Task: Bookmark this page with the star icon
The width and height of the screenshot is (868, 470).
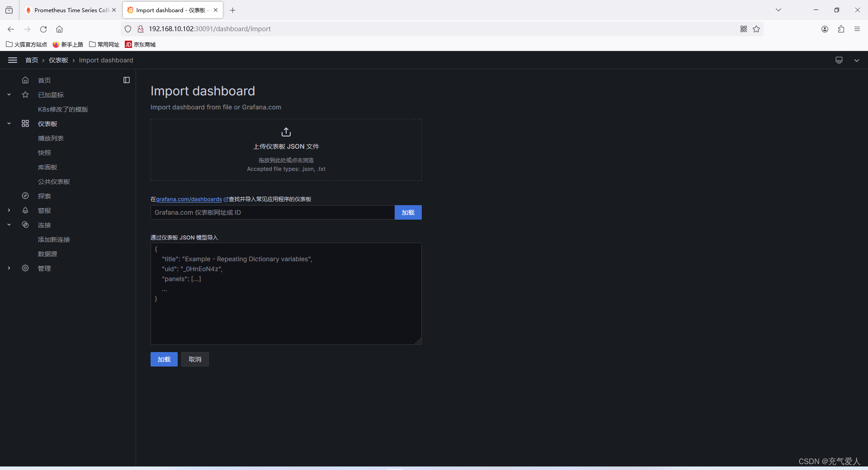Action: point(756,29)
